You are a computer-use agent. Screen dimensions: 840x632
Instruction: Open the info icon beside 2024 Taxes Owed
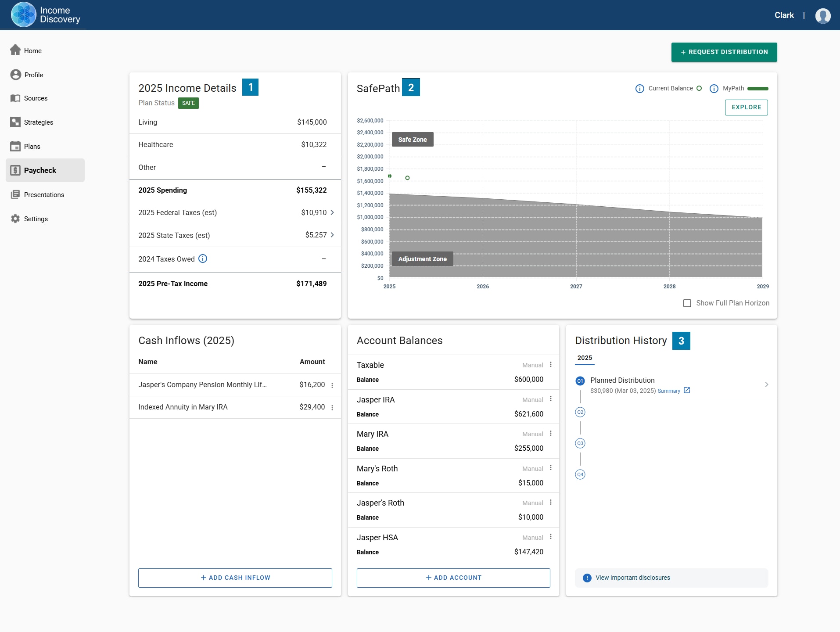click(x=203, y=259)
